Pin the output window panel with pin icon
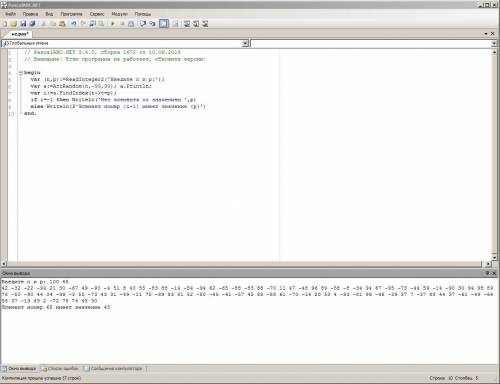 tap(487, 273)
